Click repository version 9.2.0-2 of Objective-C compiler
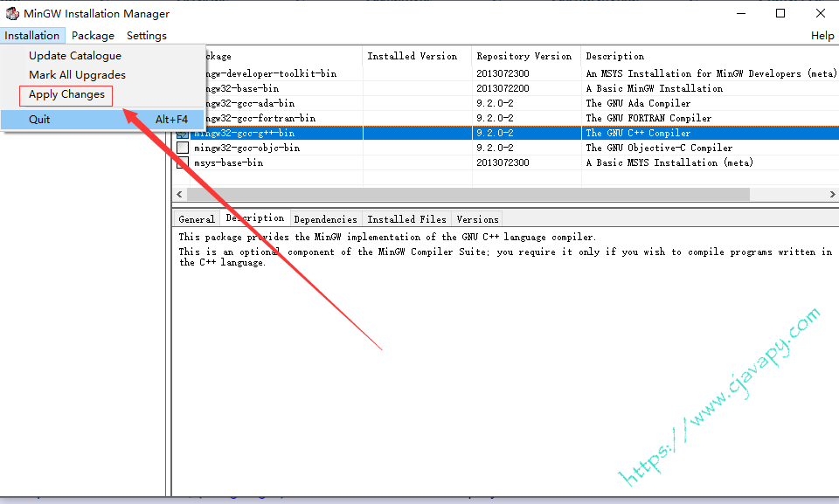Screen dimensions: 839x504 [495, 148]
